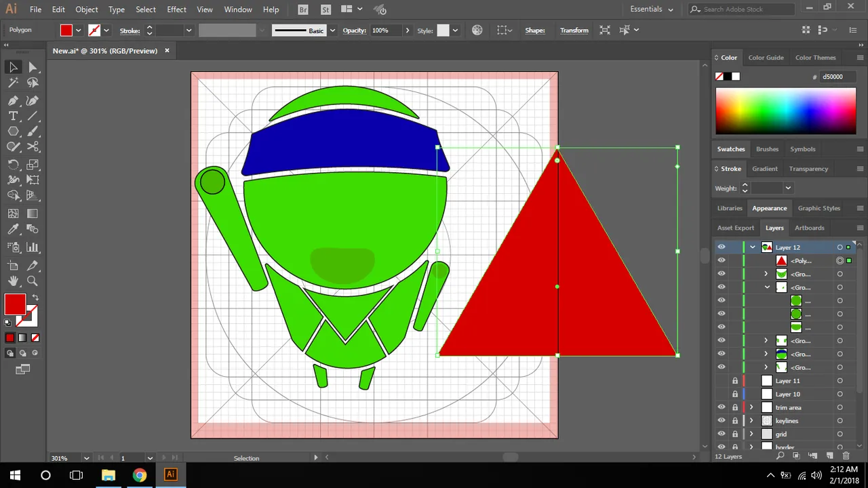Select the Perspective Grid tool
This screenshot has height=488, width=868.
click(33, 196)
